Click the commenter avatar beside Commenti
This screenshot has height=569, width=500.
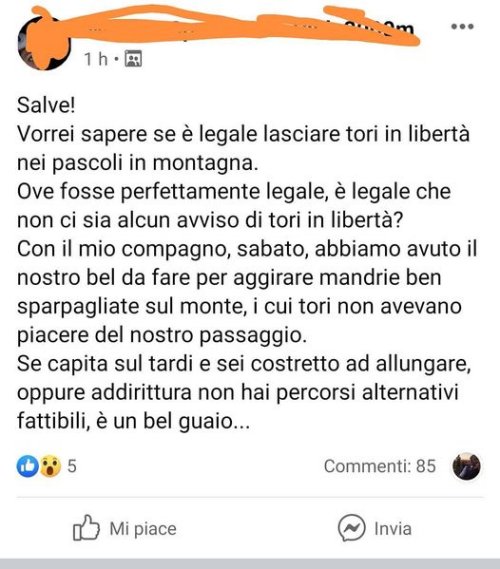click(467, 466)
